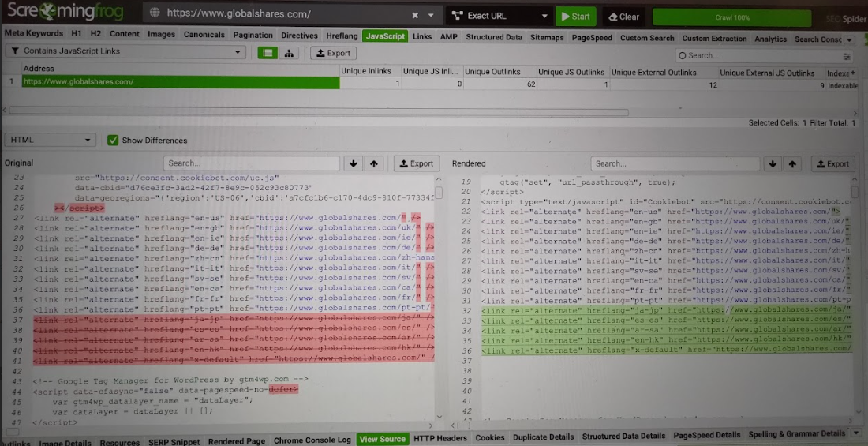Image resolution: width=868 pixels, height=446 pixels.
Task: Switch to the Content tab
Action: (x=125, y=33)
